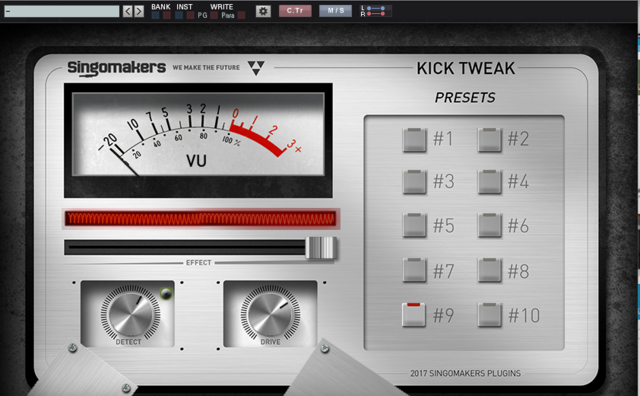The height and width of the screenshot is (396, 640).
Task: Click the Drive knob
Action: point(270,313)
